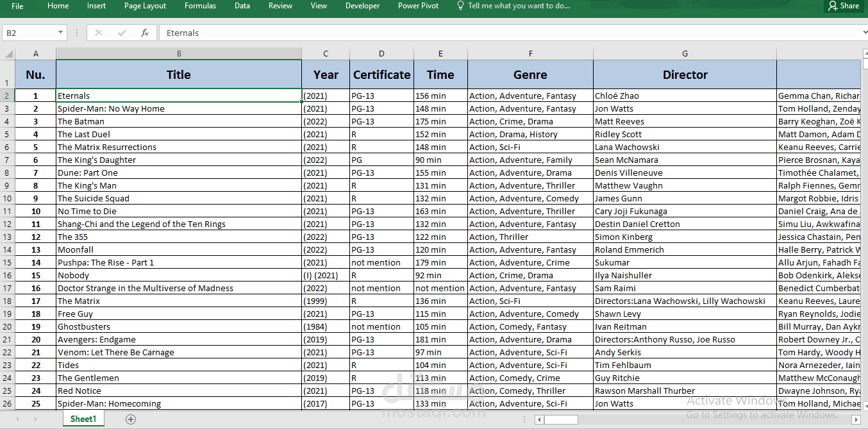The width and height of the screenshot is (868, 429).
Task: Expand the Name Box dropdown arrow
Action: click(62, 33)
